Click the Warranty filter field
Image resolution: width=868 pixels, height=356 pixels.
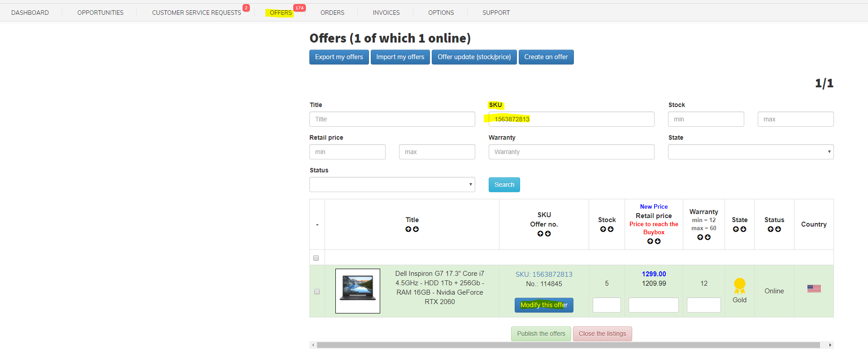pos(572,152)
